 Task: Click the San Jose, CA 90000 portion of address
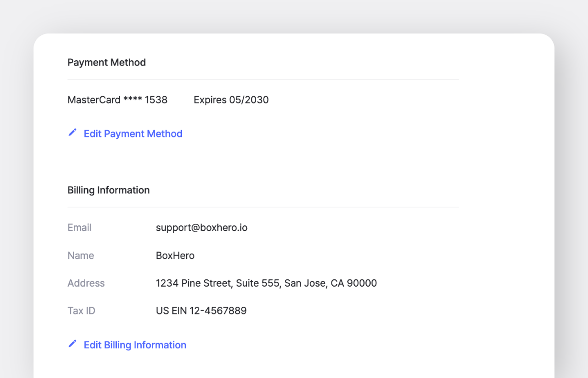pyautogui.click(x=330, y=283)
